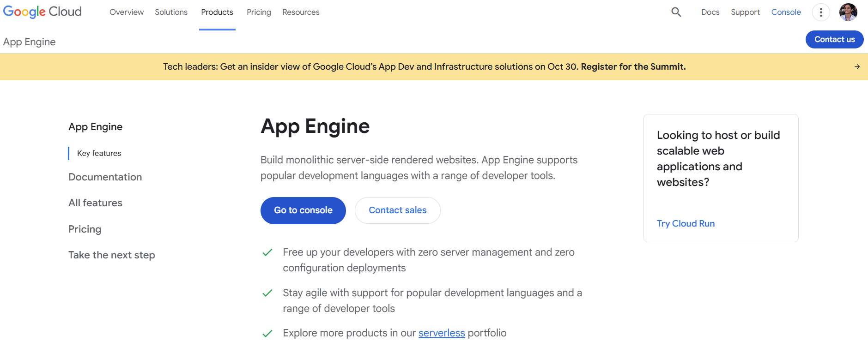Click the App Engine breadcrumb title
Viewport: 868px width, 347px height.
(x=30, y=42)
